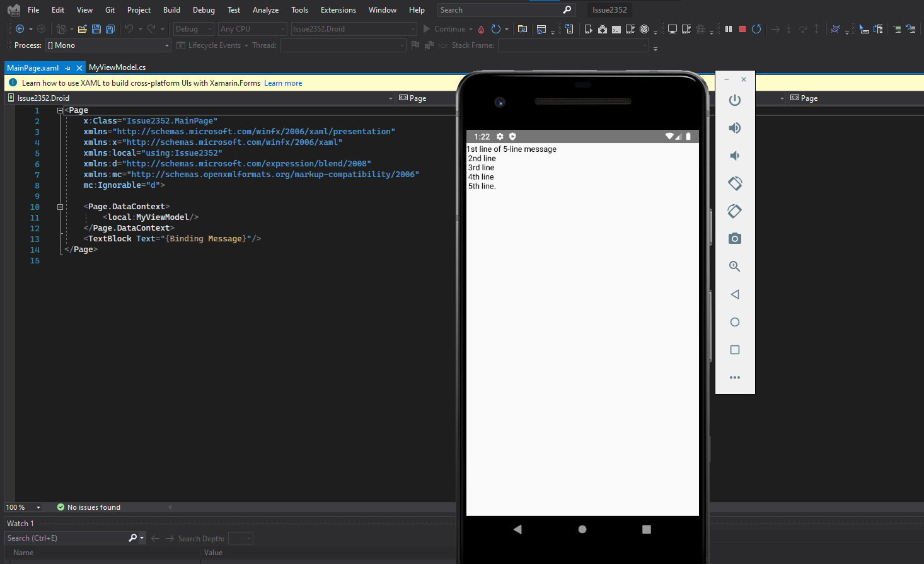Image resolution: width=924 pixels, height=564 pixels.
Task: Open the Debug configuration dropdown
Action: pyautogui.click(x=193, y=28)
